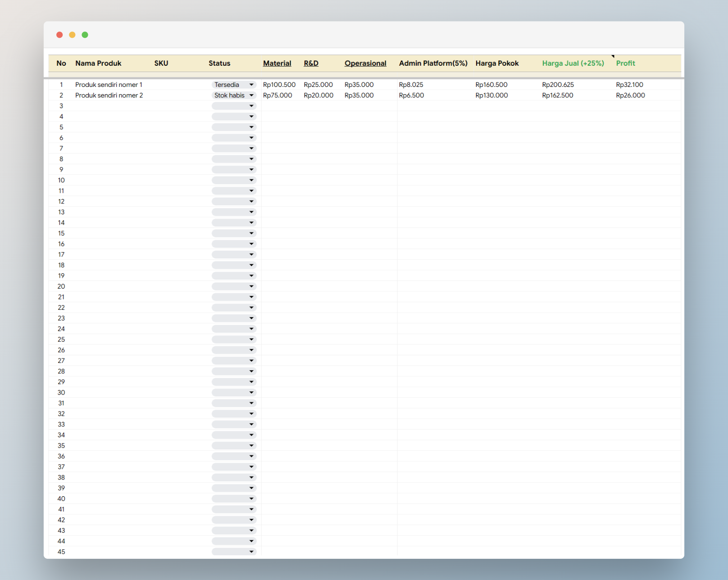Select the SKU column header
728x580 pixels.
(x=161, y=63)
